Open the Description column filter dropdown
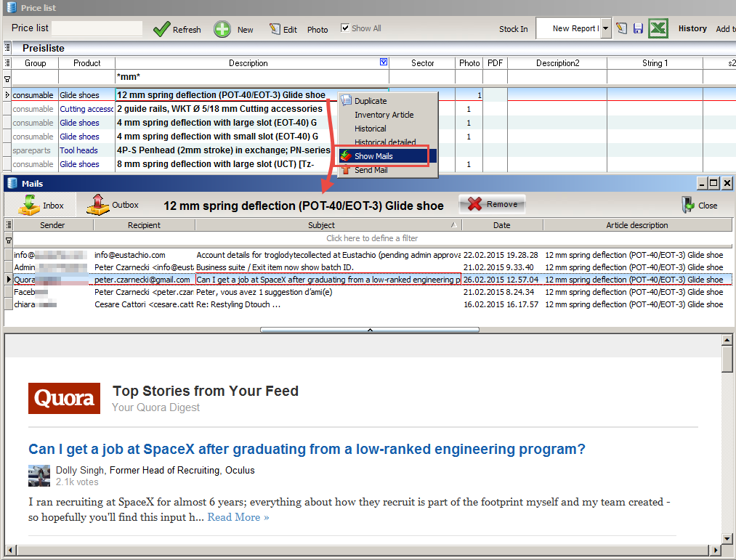The image size is (736, 560). (384, 62)
